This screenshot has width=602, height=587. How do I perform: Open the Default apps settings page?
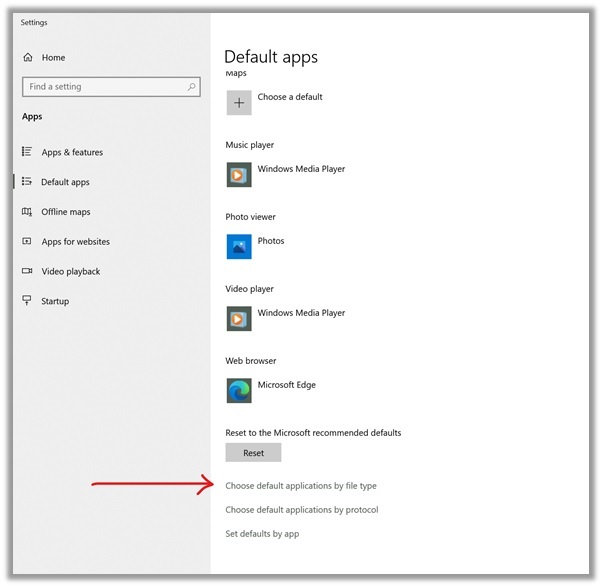65,182
